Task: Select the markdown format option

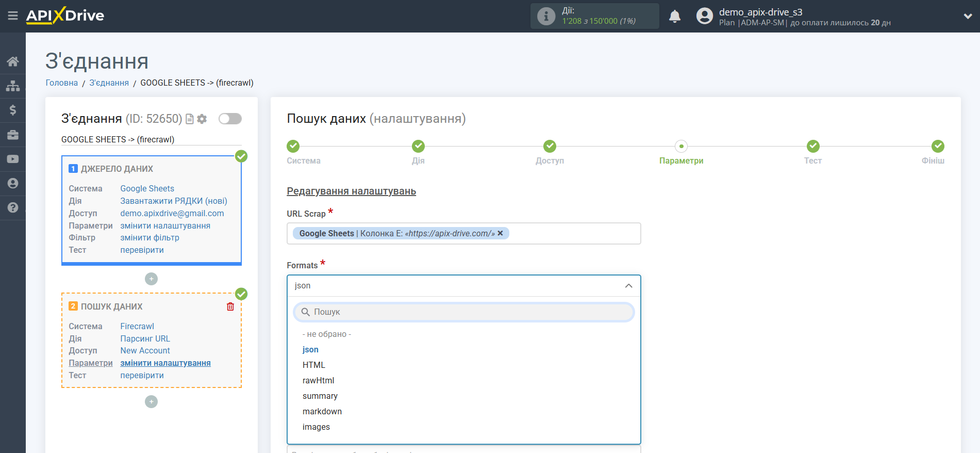Action: pyautogui.click(x=322, y=412)
